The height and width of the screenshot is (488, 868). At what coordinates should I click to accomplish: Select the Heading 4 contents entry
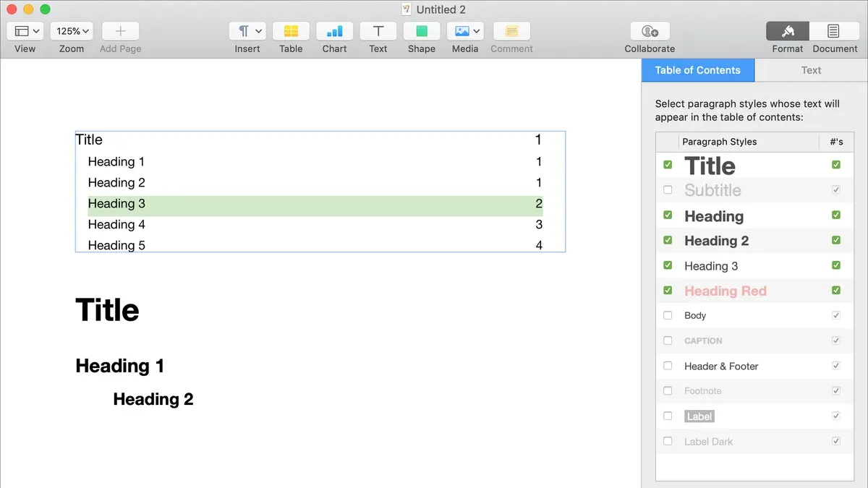pos(315,225)
